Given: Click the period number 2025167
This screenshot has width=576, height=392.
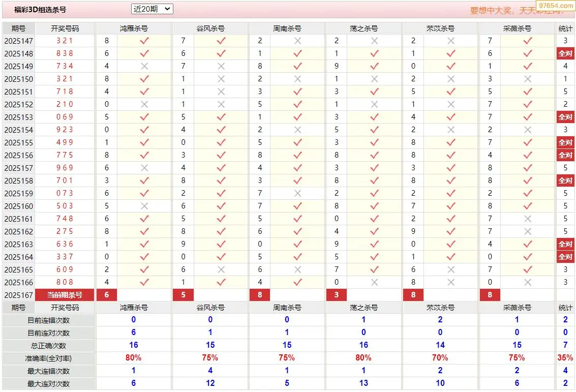Looking at the screenshot, I should pos(19,295).
